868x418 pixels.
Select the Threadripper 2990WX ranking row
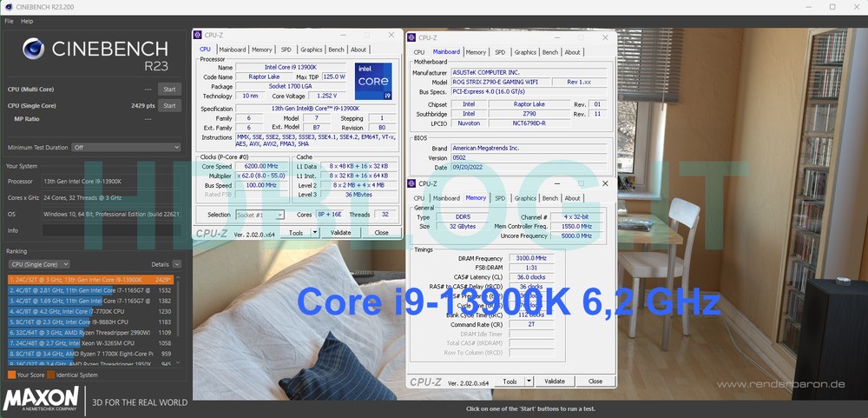point(91,333)
